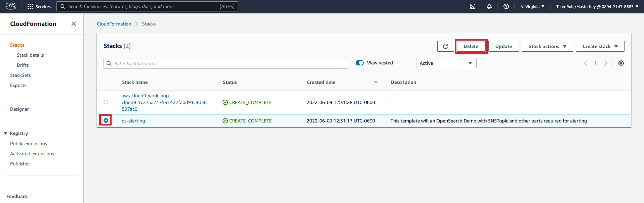Toggle the View nested switch
Image resolution: width=644 pixels, height=203 pixels.
tap(360, 63)
